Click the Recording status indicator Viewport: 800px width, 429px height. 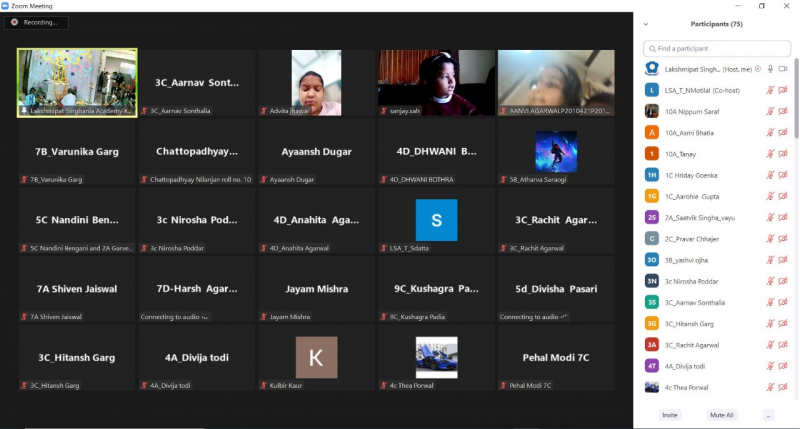[x=34, y=22]
